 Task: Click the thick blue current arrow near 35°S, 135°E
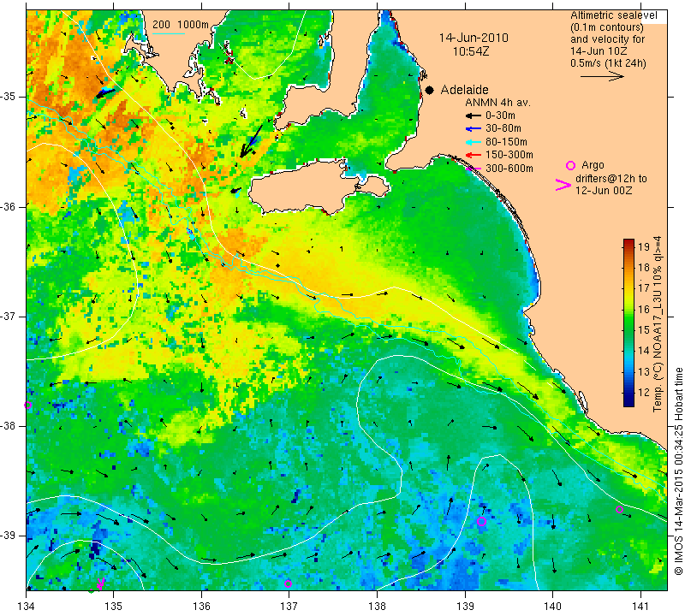tap(105, 92)
